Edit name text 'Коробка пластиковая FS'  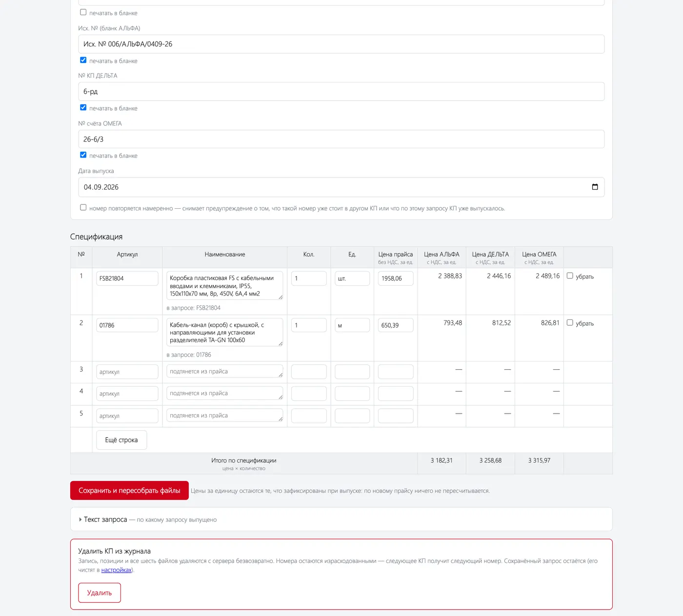coord(225,285)
